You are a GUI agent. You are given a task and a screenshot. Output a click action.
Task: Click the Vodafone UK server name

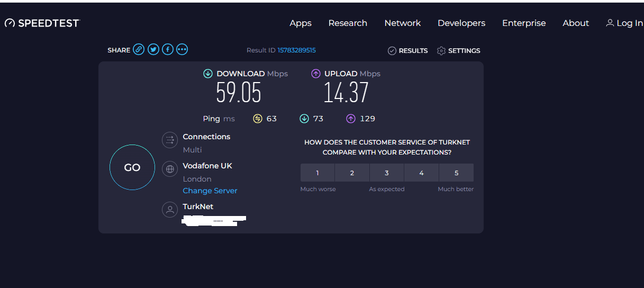tap(207, 166)
